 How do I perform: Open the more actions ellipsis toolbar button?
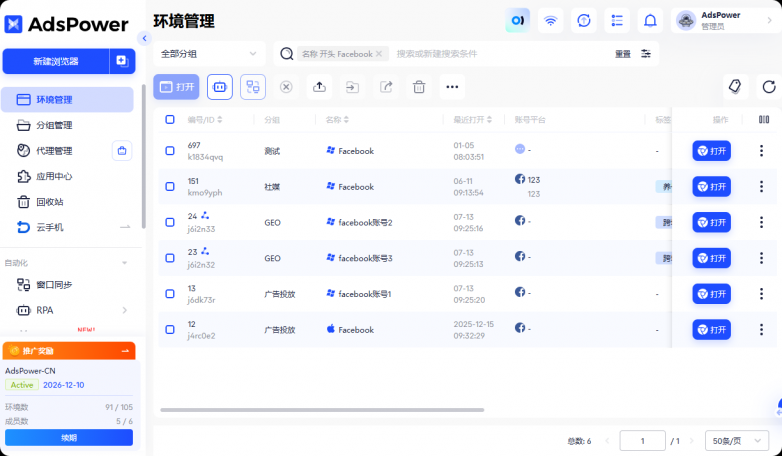click(452, 87)
